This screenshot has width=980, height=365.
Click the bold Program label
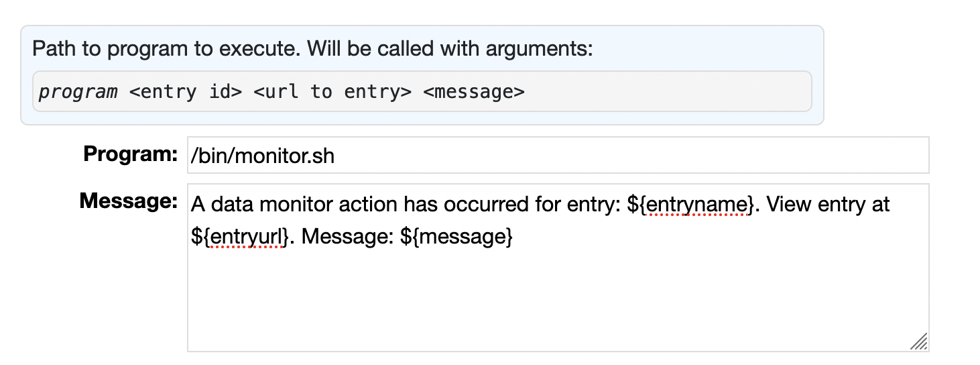(x=129, y=154)
